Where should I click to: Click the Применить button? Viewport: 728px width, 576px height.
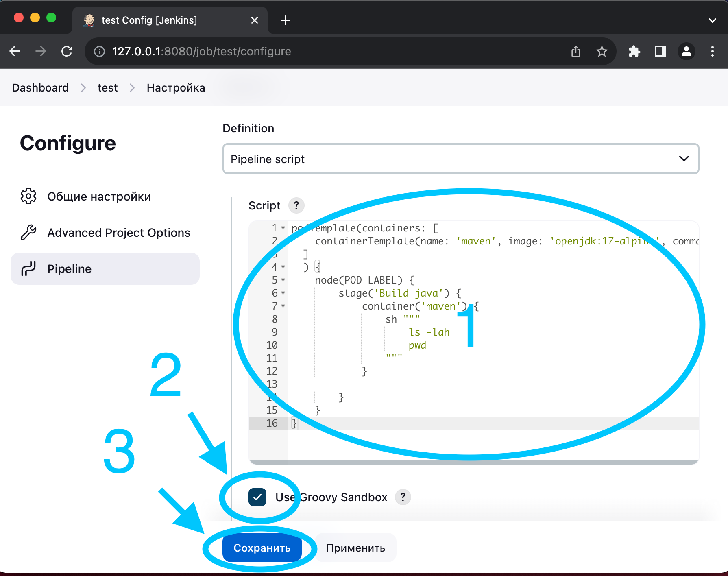click(355, 548)
